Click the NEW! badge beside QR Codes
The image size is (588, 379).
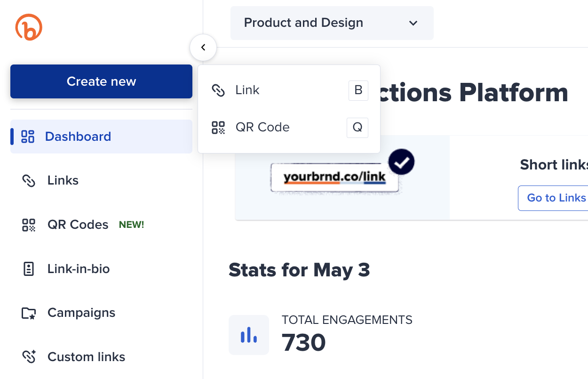tap(132, 225)
